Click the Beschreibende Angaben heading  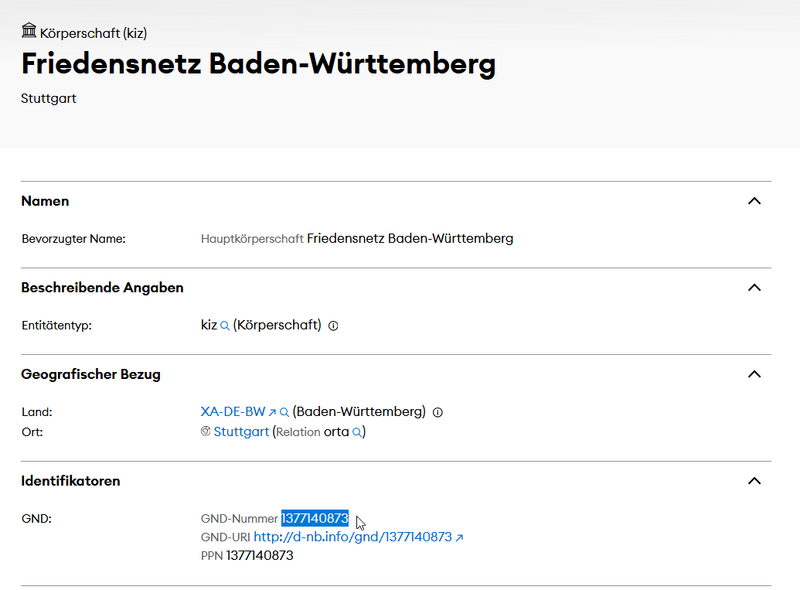[102, 288]
